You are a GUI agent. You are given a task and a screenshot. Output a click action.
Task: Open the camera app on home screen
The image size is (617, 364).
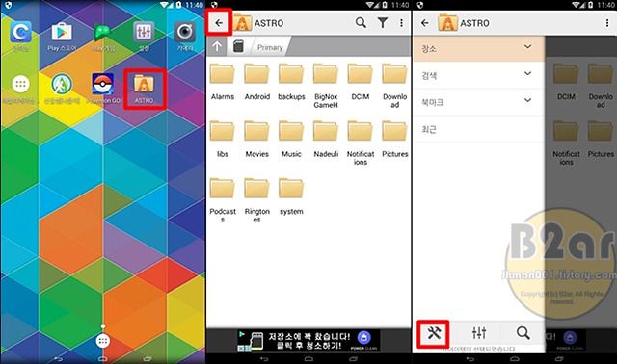point(185,37)
